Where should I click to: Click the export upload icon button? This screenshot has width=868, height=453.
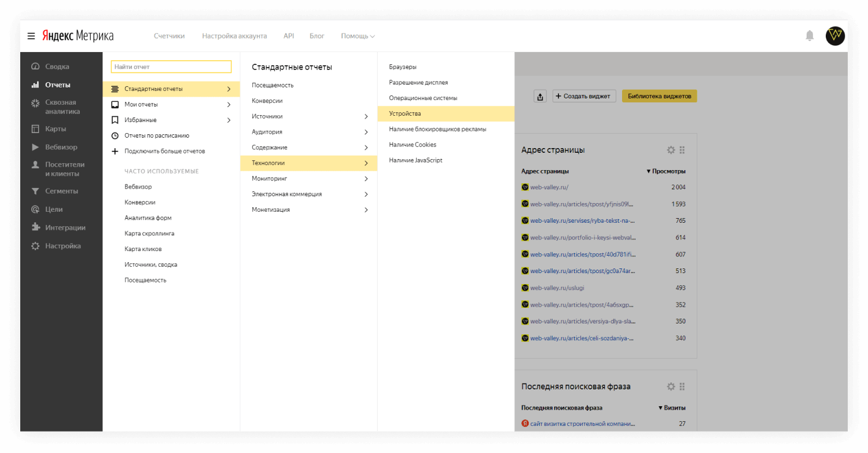coord(540,97)
